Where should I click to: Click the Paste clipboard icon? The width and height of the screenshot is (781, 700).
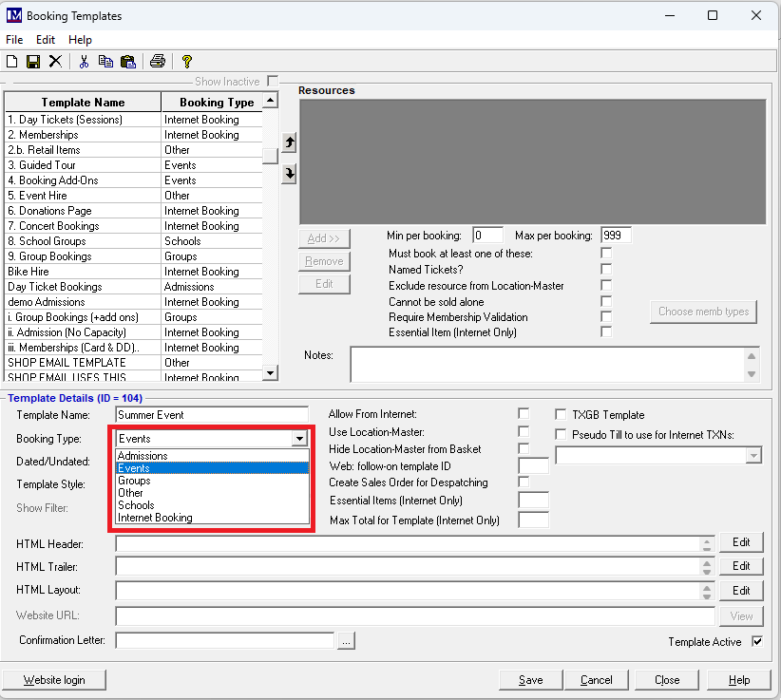(x=127, y=62)
